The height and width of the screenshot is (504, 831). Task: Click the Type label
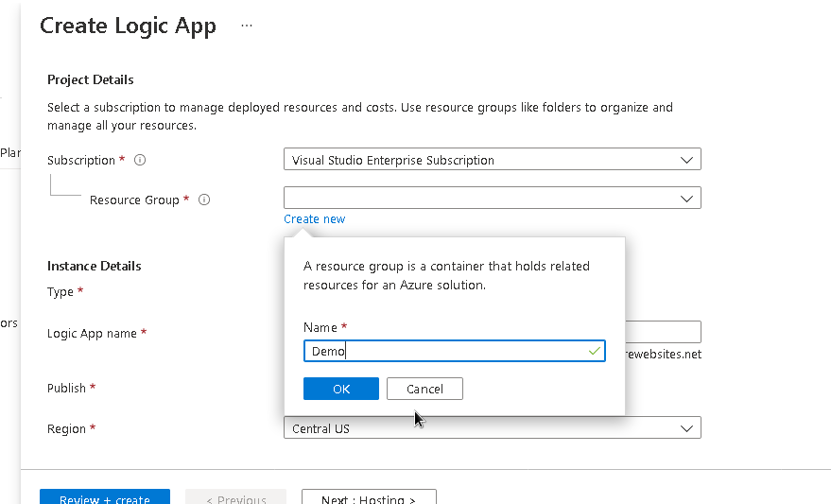61,292
